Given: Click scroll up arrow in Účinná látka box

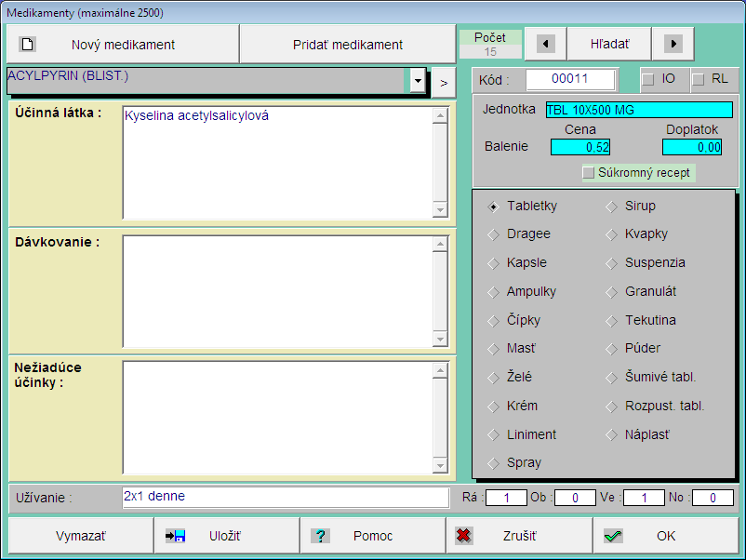Looking at the screenshot, I should [440, 115].
